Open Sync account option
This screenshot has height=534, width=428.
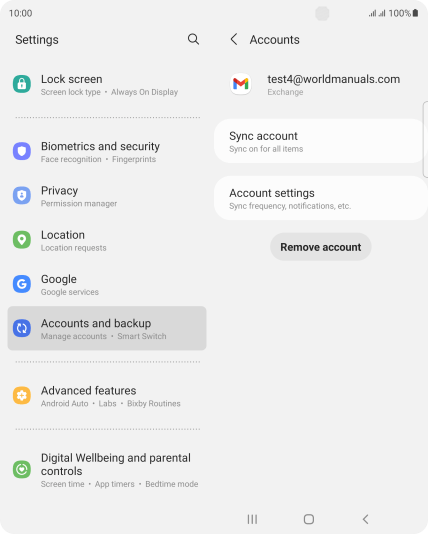321,141
